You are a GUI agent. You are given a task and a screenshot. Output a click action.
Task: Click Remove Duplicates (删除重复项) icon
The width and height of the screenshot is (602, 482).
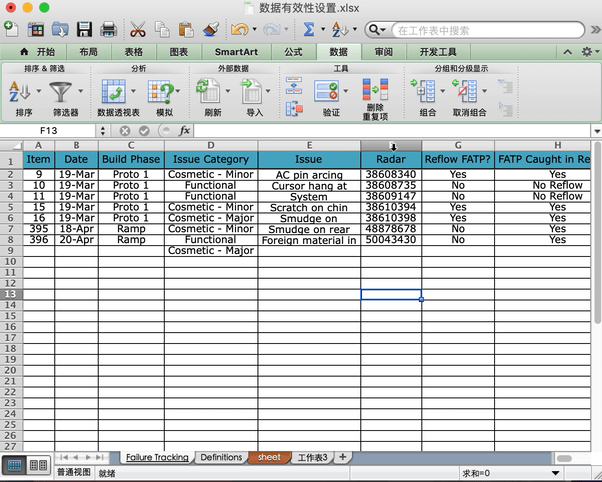[x=375, y=92]
